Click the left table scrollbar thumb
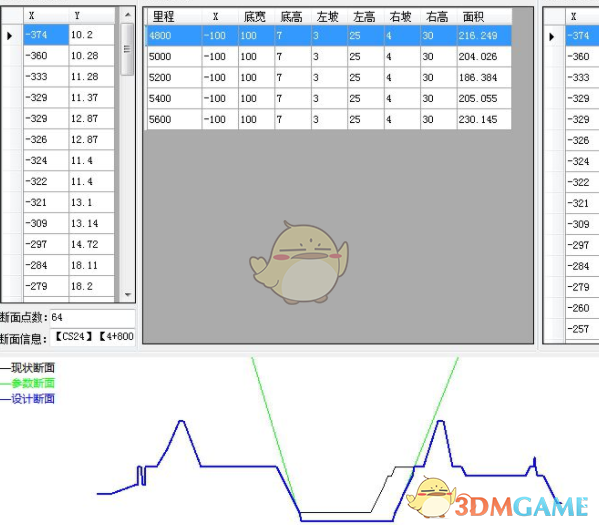Screen dimensions: 599x525 (128, 49)
